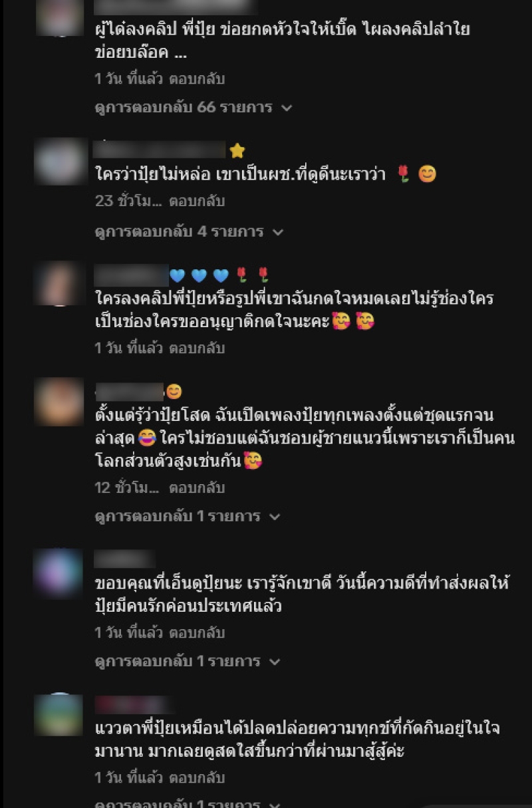Expand the 4 replies chevron

point(278,232)
